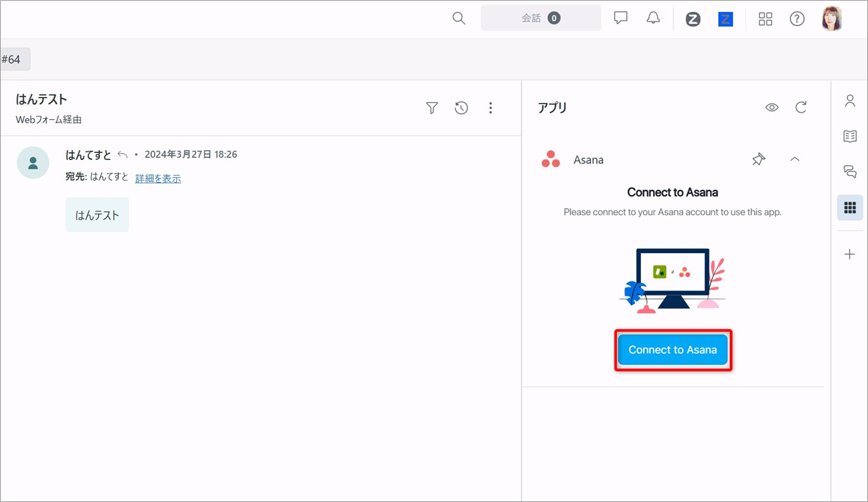Click the 詳細を表示 link
868x502 pixels.
click(158, 179)
